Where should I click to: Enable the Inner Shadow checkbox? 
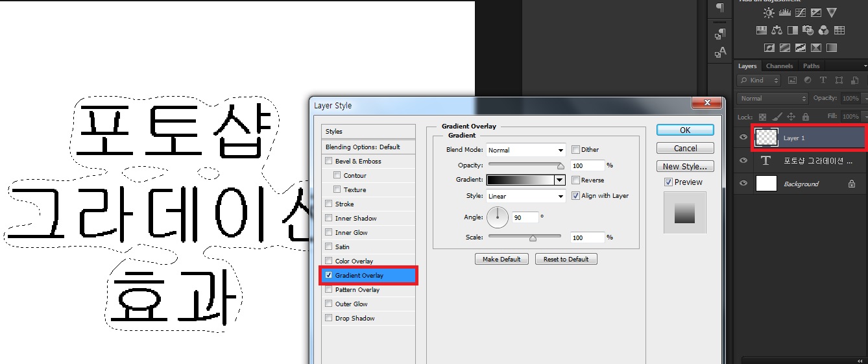click(328, 218)
